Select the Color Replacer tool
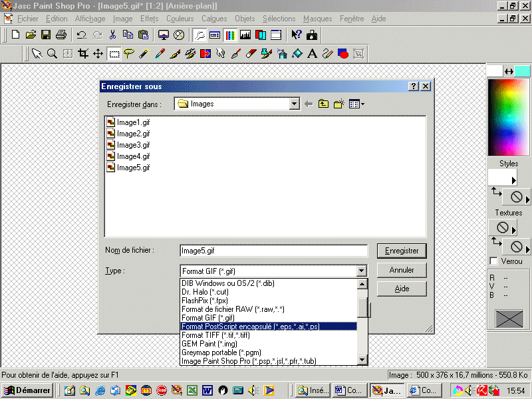Viewport: 532px width, 399px height. point(205,54)
